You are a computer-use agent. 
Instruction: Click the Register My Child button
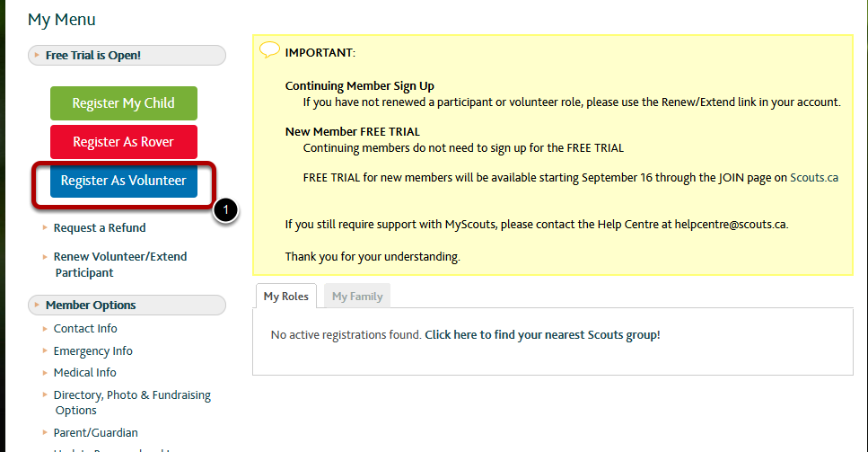[124, 103]
